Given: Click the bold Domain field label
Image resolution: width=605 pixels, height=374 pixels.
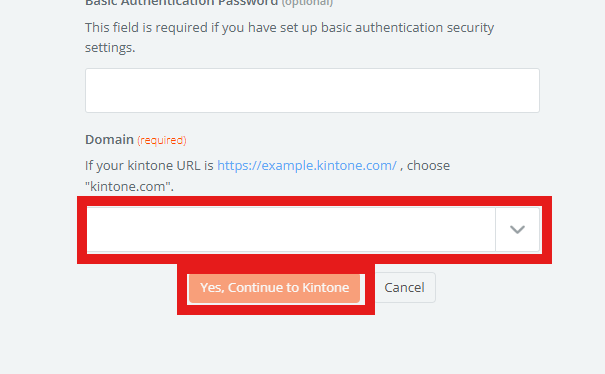Looking at the screenshot, I should tap(109, 139).
